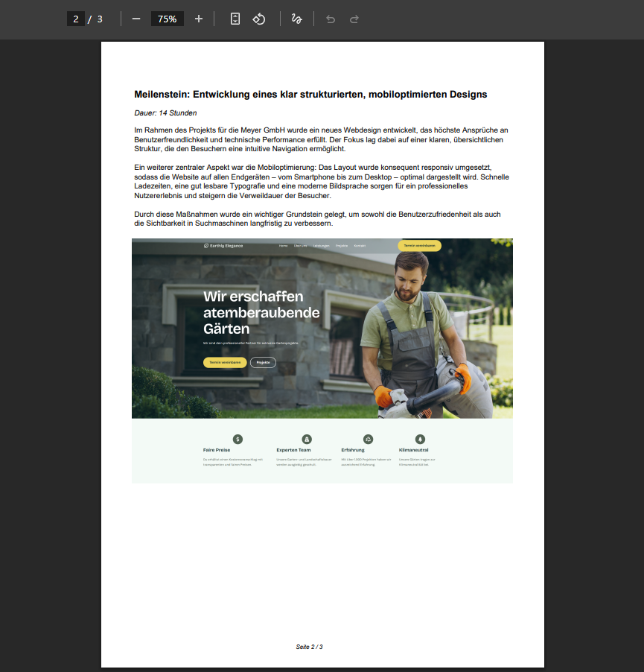
Task: Click the icon above Klimaneutral
Action: [420, 440]
